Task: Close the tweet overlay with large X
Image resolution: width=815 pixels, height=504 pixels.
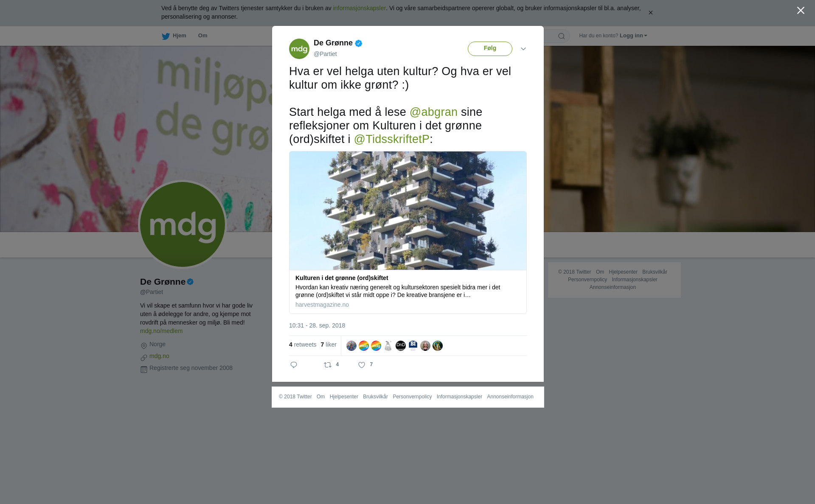Action: pyautogui.click(x=801, y=11)
